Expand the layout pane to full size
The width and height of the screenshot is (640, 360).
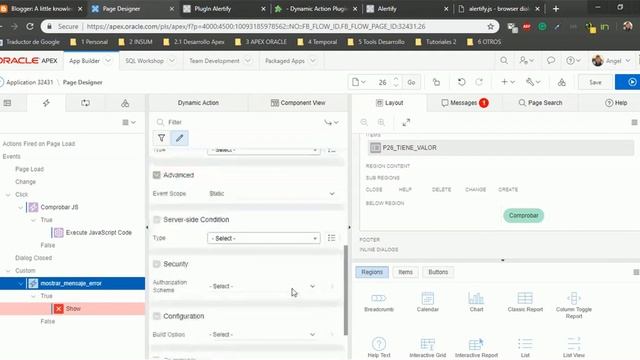[406, 122]
